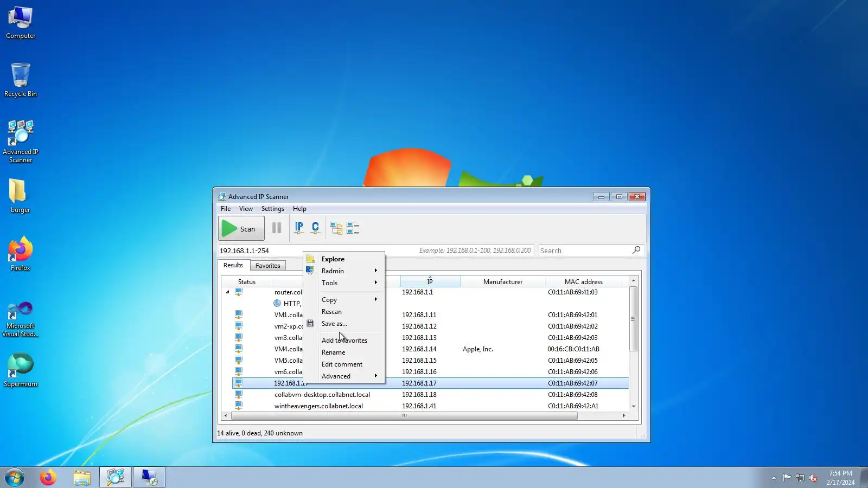Collapse the router row tree arrow
This screenshot has width=868, height=488.
pyautogui.click(x=227, y=292)
